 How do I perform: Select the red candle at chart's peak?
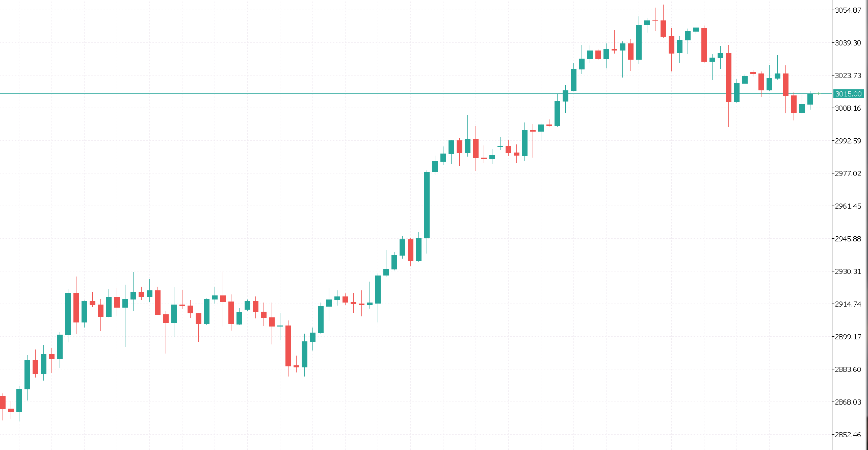coord(663,29)
